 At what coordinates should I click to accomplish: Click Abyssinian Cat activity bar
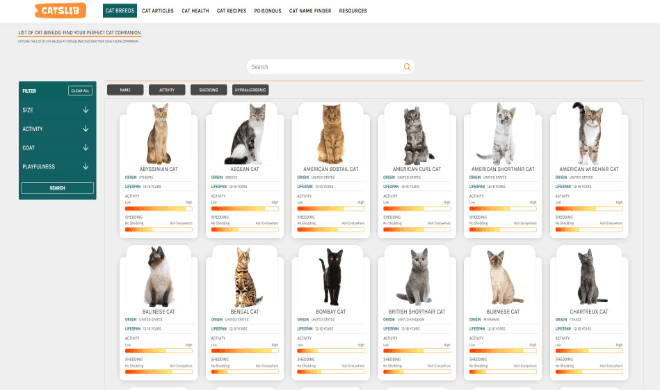159,208
